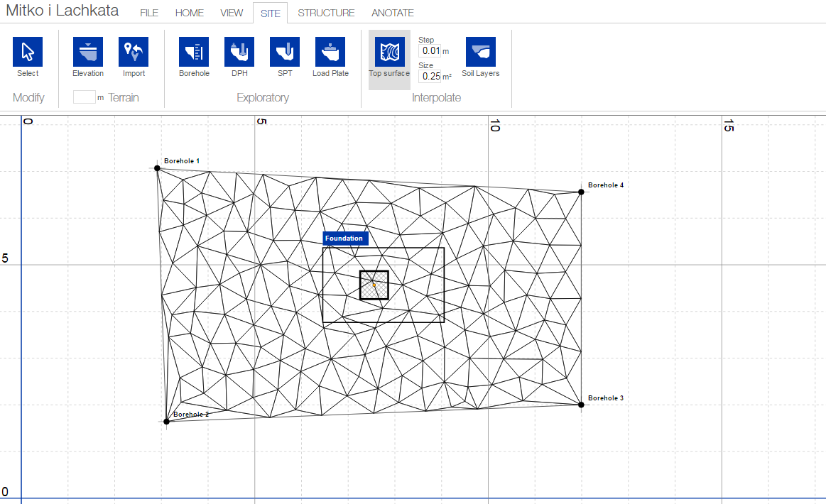This screenshot has height=504, width=826.
Task: Open the FILE ribbon tab
Action: click(149, 13)
